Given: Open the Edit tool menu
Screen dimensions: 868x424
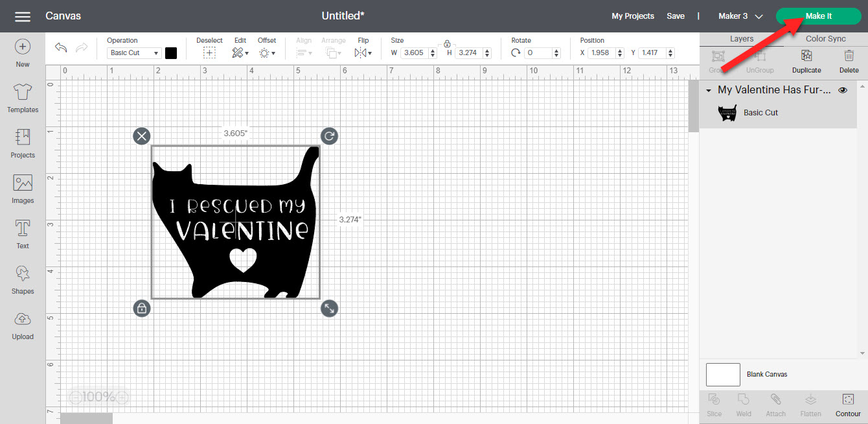Looking at the screenshot, I should (240, 53).
